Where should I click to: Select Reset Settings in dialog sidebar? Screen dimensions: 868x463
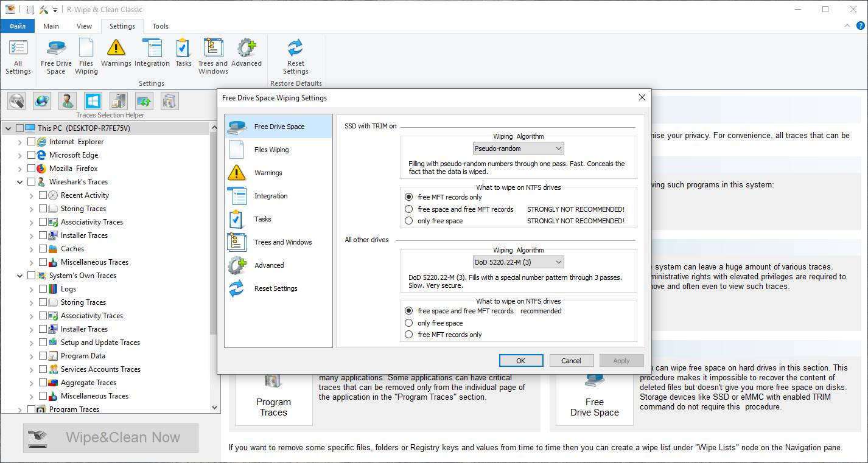tap(278, 288)
